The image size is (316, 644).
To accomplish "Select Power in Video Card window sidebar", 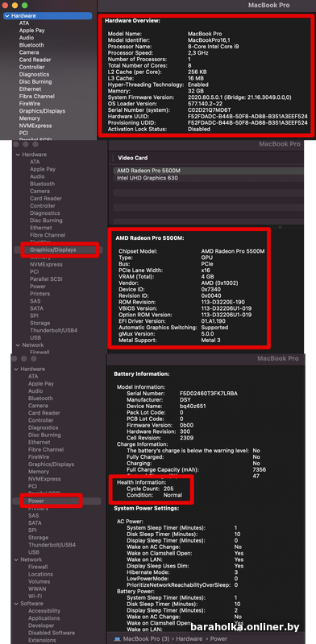I will (x=38, y=287).
